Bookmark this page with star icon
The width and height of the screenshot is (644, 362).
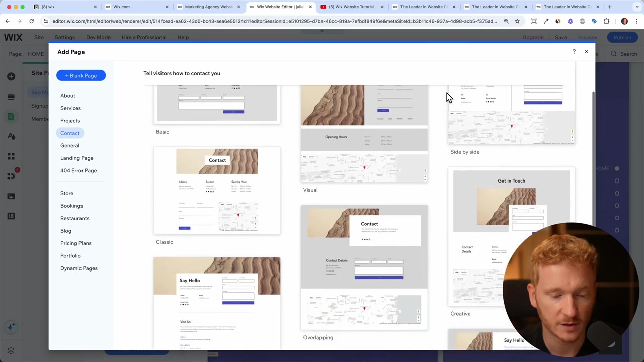click(x=517, y=21)
